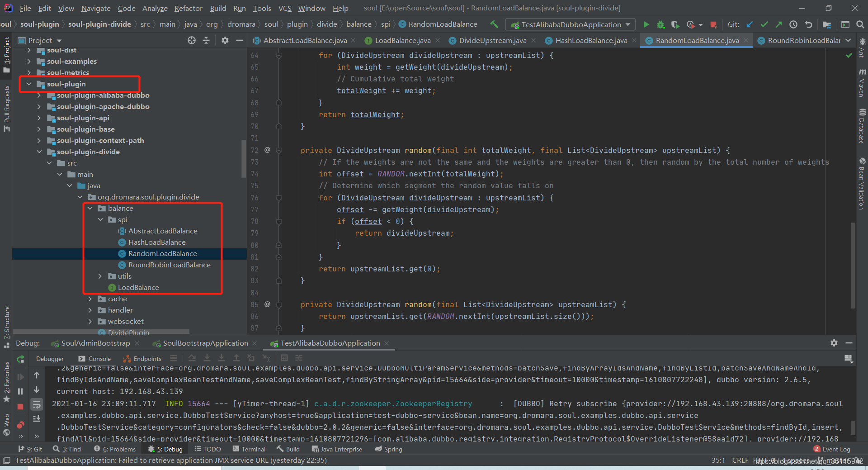Image resolution: width=868 pixels, height=470 pixels.
Task: Expand the cache package
Action: [90, 299]
